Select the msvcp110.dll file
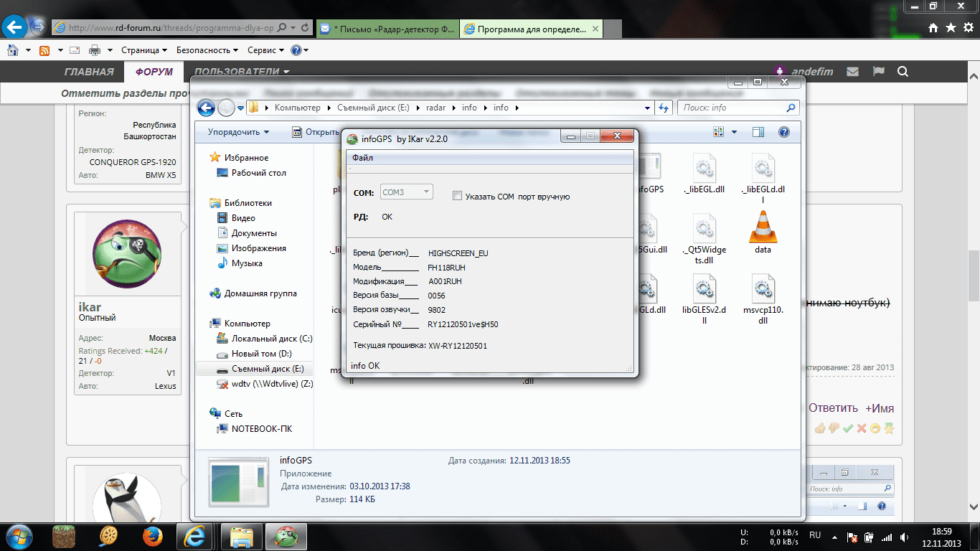This screenshot has height=551, width=980. click(x=763, y=298)
